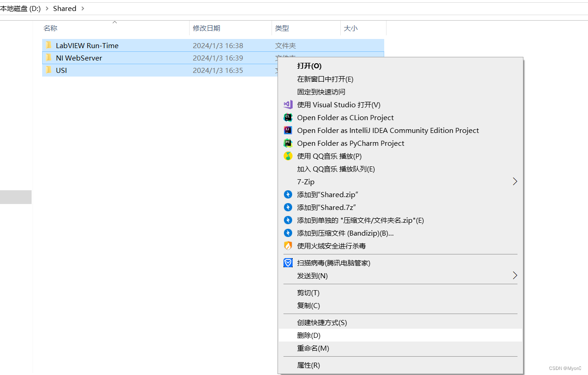This screenshot has height=375, width=588.
Task: Sort by 修改日期 column header
Action: click(207, 28)
